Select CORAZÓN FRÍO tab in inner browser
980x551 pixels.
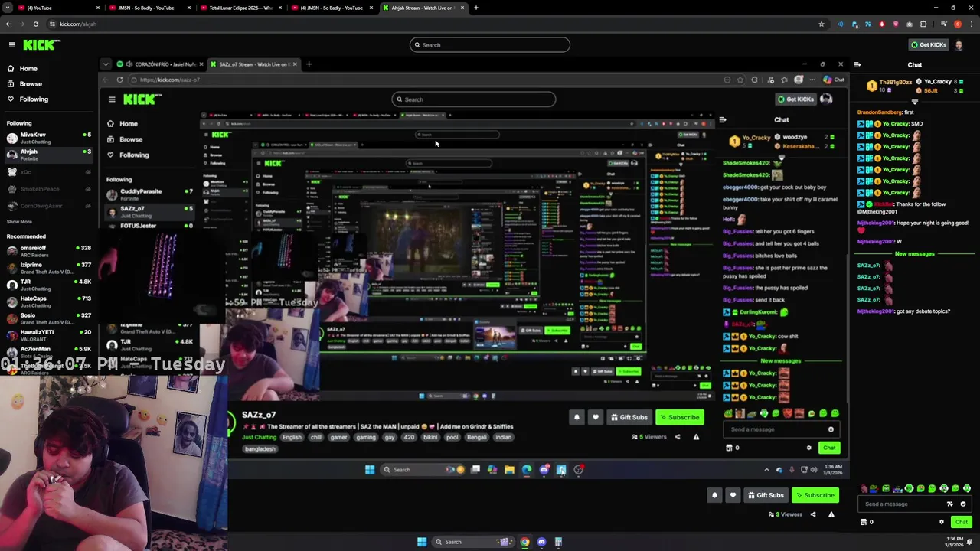pos(158,64)
